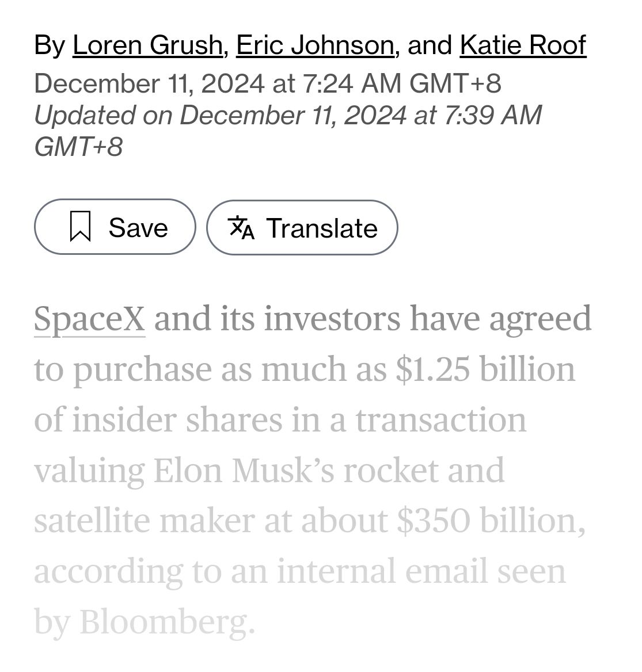
Task: Click the 'by Bloomberg.' ending text
Action: (x=145, y=621)
